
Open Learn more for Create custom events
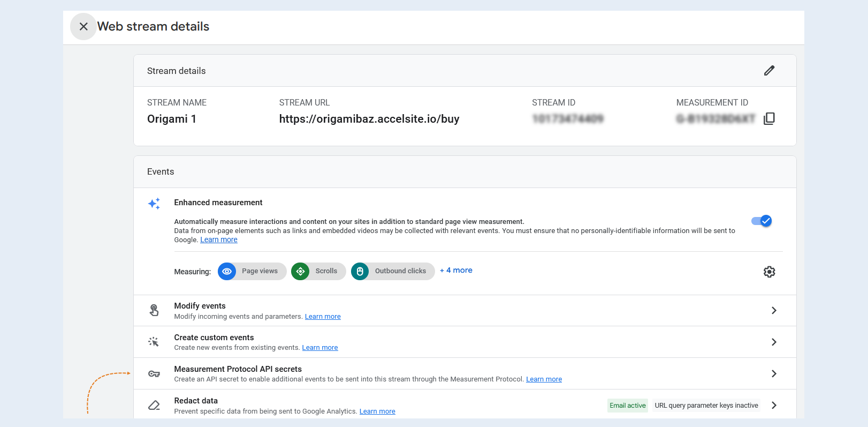[320, 348]
